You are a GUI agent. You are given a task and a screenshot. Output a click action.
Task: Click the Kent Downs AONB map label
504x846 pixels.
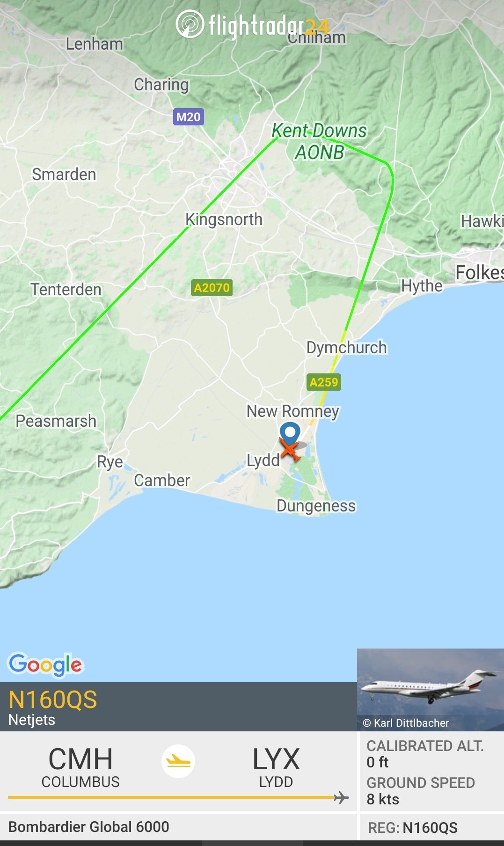point(320,141)
